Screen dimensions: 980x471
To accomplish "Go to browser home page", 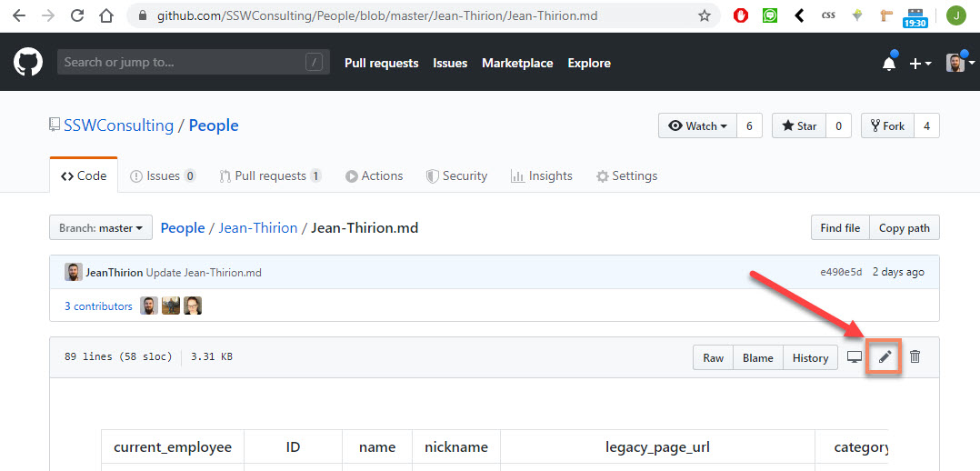I will click(x=107, y=15).
